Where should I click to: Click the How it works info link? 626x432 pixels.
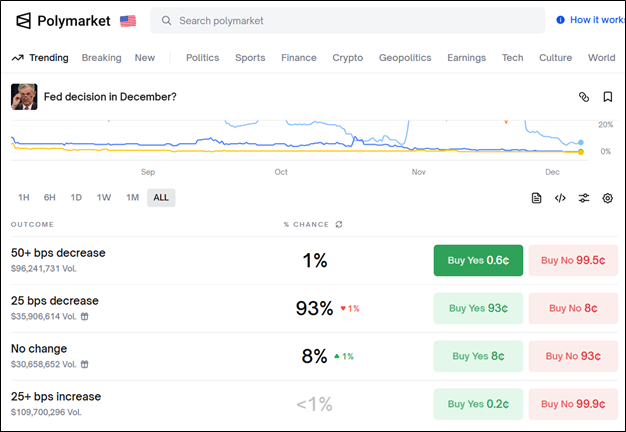tap(596, 20)
